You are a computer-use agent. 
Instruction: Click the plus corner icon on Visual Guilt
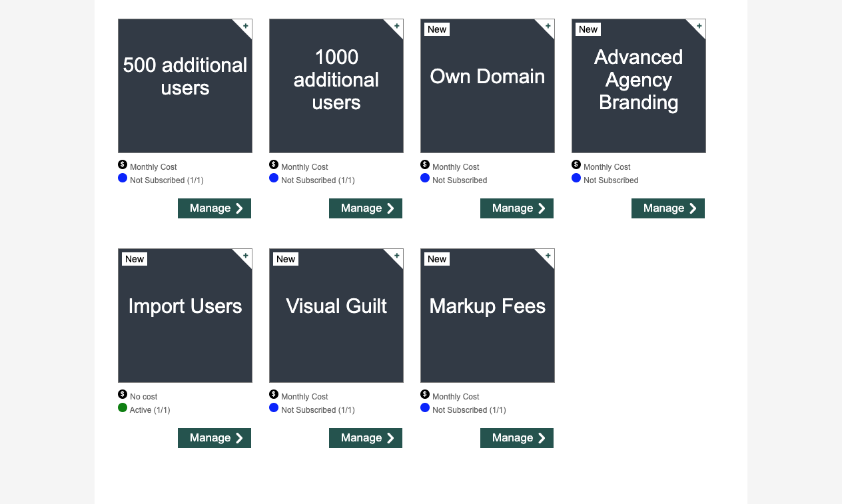pos(396,256)
